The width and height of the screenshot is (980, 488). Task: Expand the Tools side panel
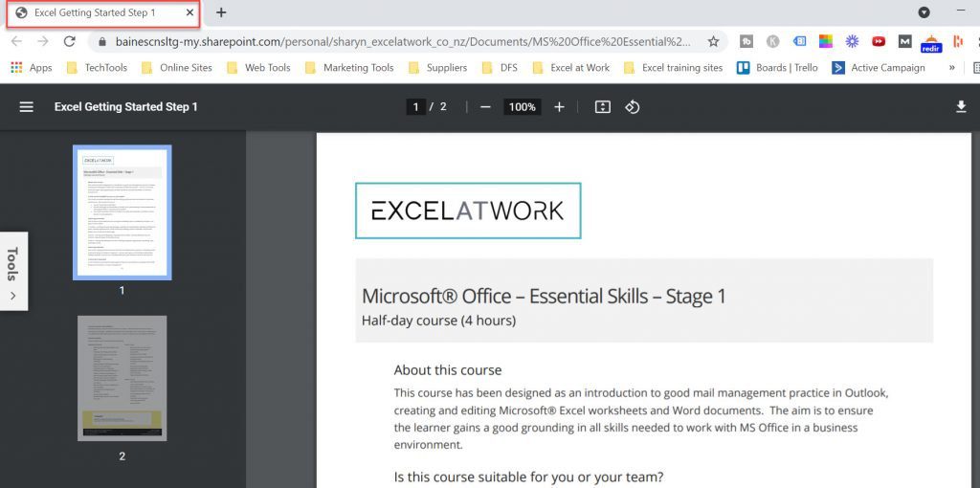[13, 271]
